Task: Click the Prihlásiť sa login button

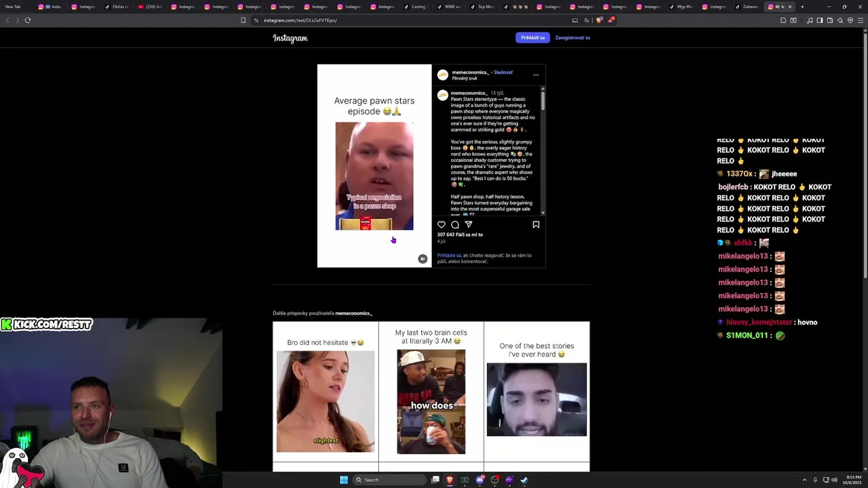Action: click(532, 38)
